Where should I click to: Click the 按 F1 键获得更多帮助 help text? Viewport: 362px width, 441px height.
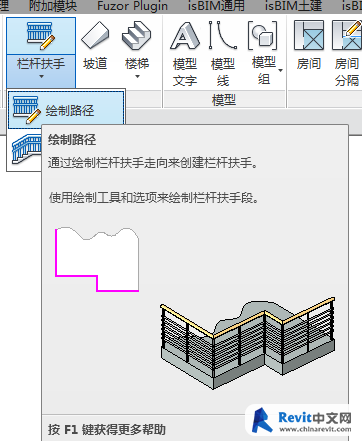tap(107, 429)
